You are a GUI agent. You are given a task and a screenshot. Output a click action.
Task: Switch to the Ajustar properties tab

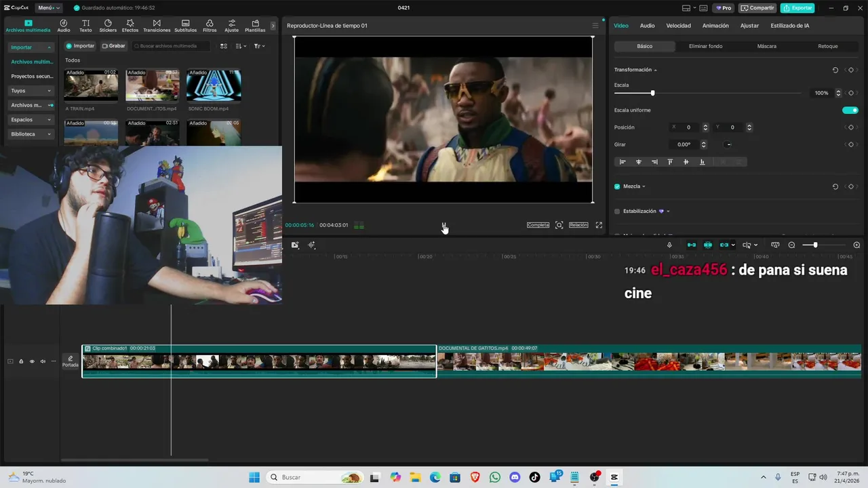point(749,26)
